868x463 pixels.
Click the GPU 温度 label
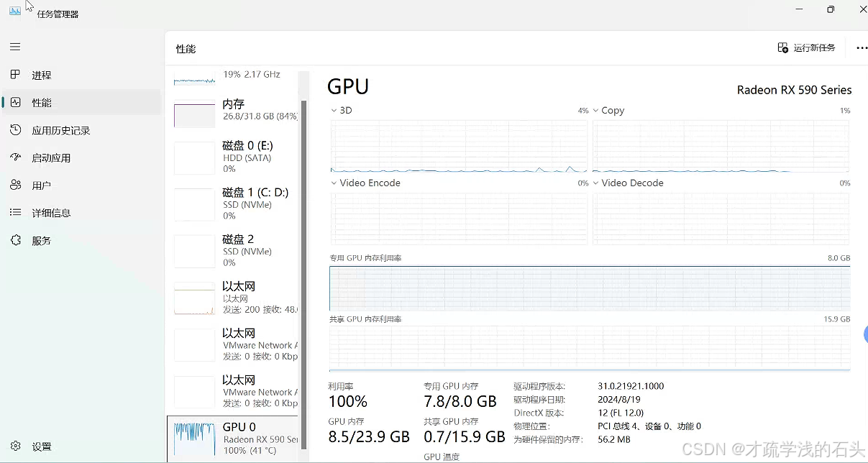click(x=442, y=457)
